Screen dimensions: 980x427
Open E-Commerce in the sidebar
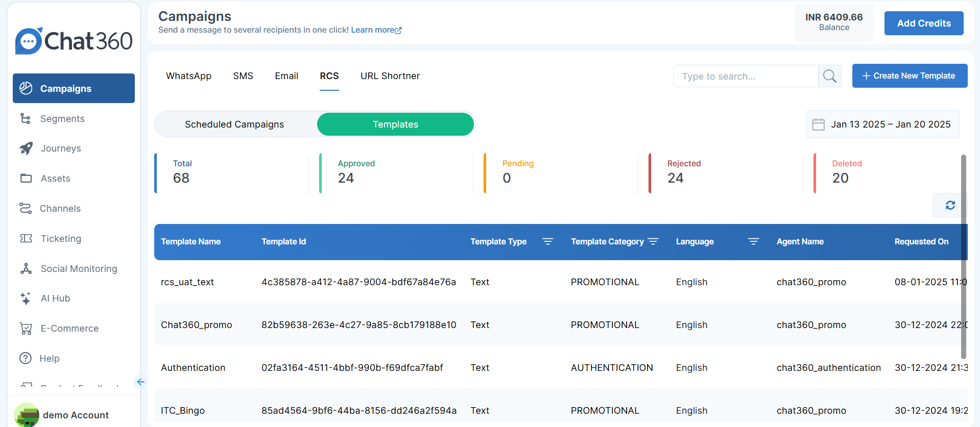pyautogui.click(x=69, y=329)
